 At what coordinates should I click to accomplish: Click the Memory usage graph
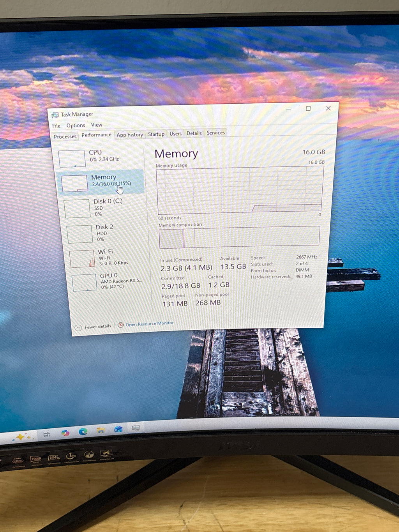[x=240, y=191]
